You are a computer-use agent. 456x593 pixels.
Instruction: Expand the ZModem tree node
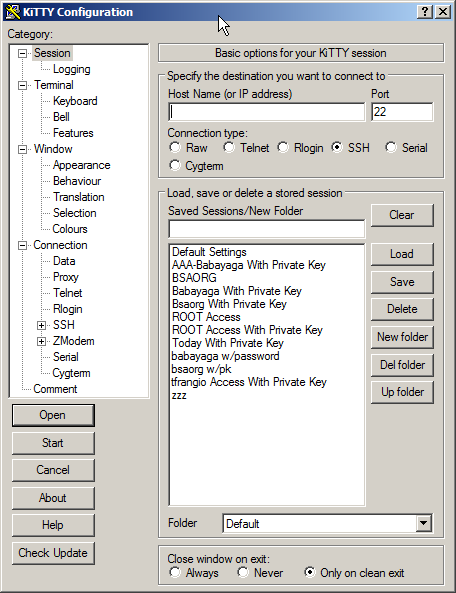[41, 342]
